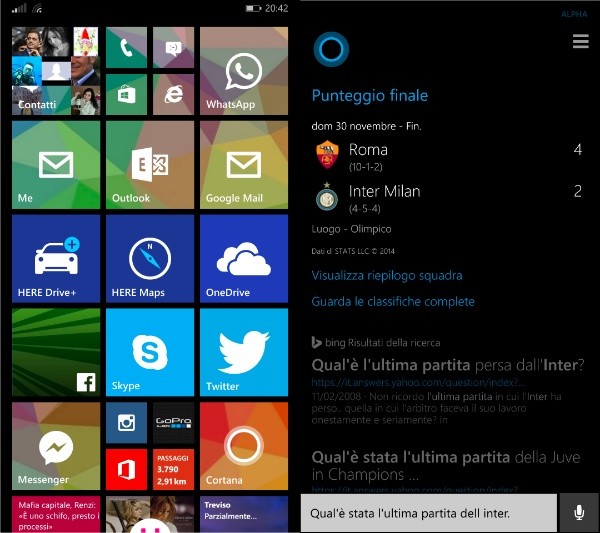Image resolution: width=600 pixels, height=533 pixels.
Task: Open the Mafia capitale news tile
Action: [x=56, y=514]
